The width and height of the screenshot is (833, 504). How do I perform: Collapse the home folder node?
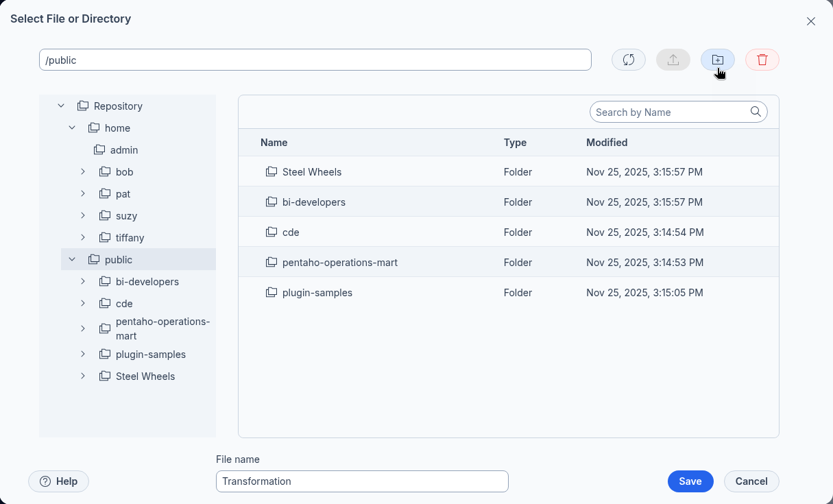(x=72, y=128)
